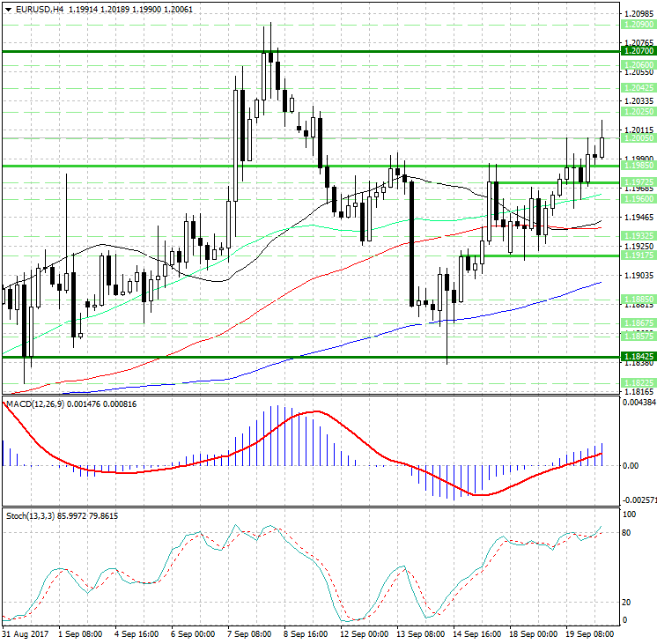Click the 1.19175 level price tag
Screen dimensions: 657x644
pos(639,255)
